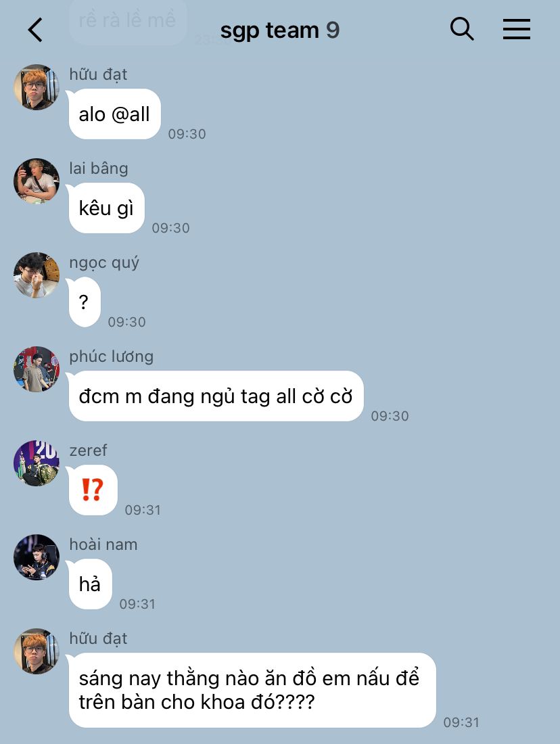Select the "kêu gì" message bubble
Screen dimensions: 560x744
(x=106, y=208)
